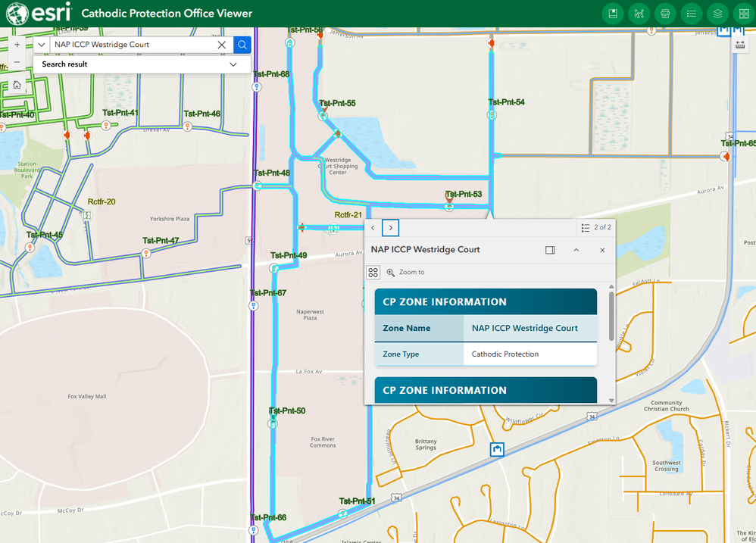Go to the next popup feature
756x543 pixels.
click(x=390, y=227)
